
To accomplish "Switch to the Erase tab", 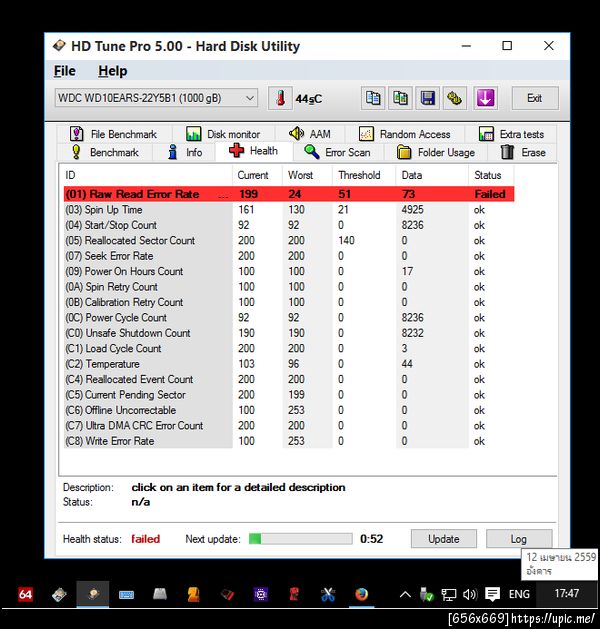I will [523, 152].
